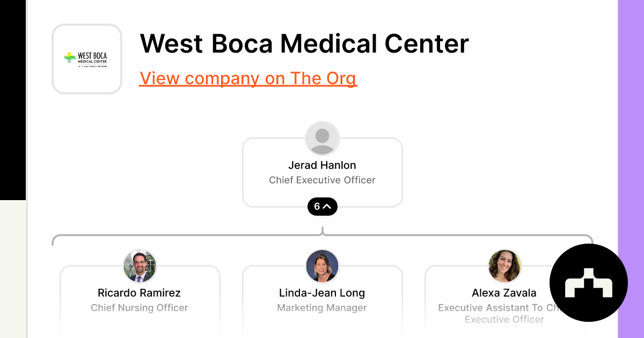644x338 pixels.
Task: Click the green medical cross in the hospital logo
Action: click(x=69, y=57)
